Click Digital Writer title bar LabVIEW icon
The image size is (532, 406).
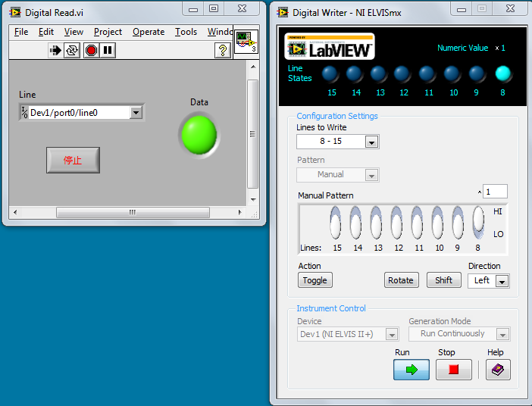click(x=282, y=12)
